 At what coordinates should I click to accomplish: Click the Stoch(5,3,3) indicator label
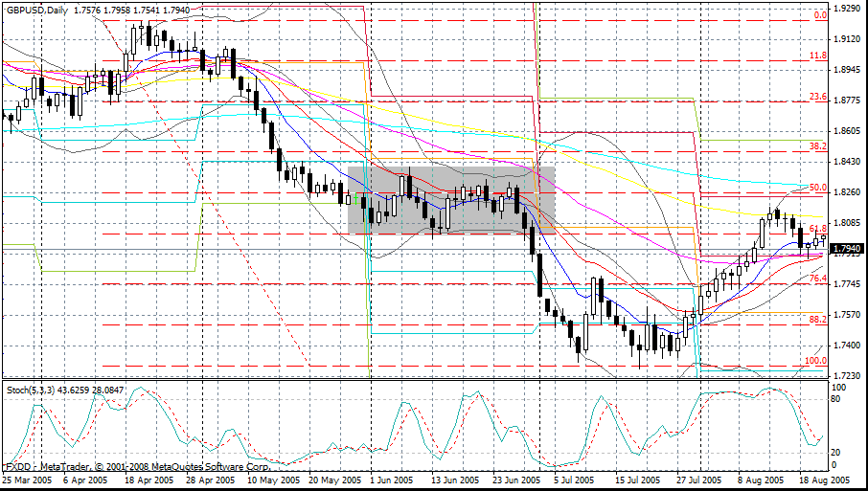click(x=27, y=390)
